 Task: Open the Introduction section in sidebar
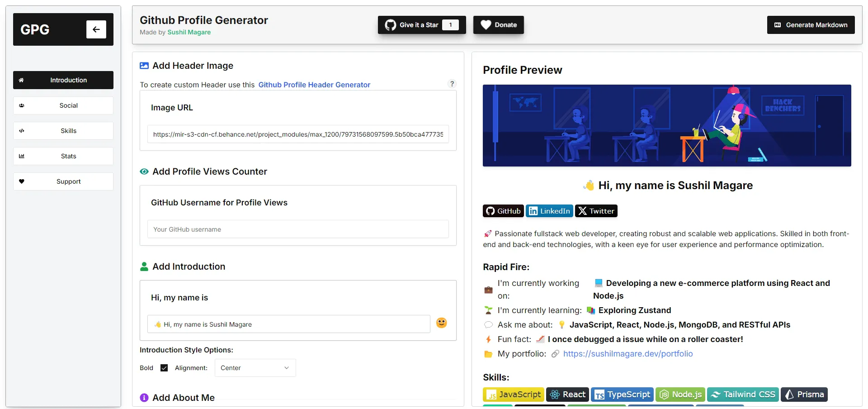(x=63, y=80)
